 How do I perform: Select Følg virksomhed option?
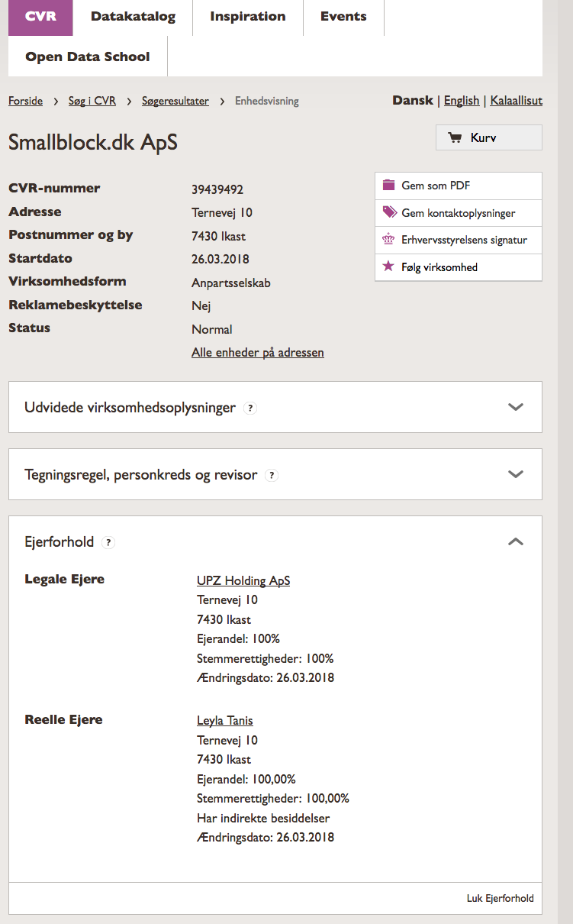(x=459, y=267)
